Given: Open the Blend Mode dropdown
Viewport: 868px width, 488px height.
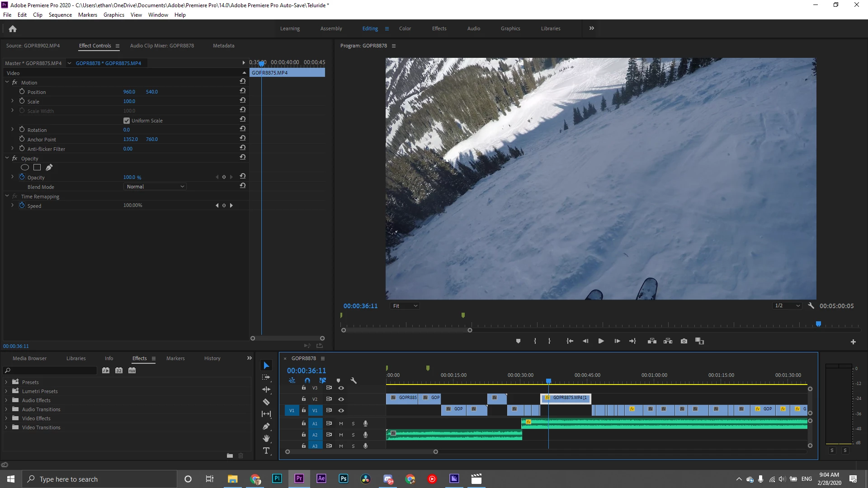Looking at the screenshot, I should tap(155, 187).
